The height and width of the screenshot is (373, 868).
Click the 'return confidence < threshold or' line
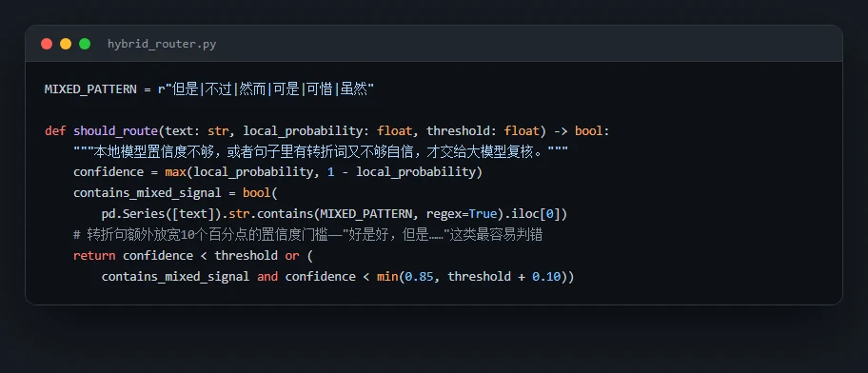[x=193, y=256]
